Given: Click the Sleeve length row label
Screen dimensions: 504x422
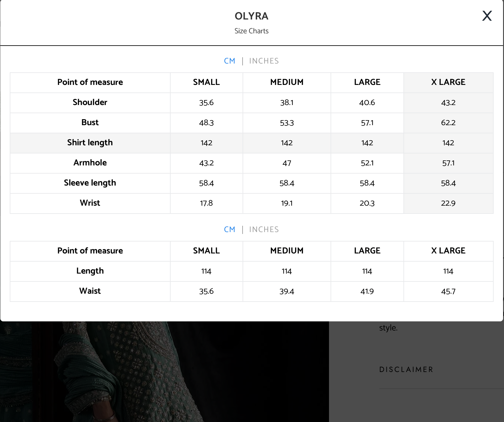Looking at the screenshot, I should click(x=90, y=183).
